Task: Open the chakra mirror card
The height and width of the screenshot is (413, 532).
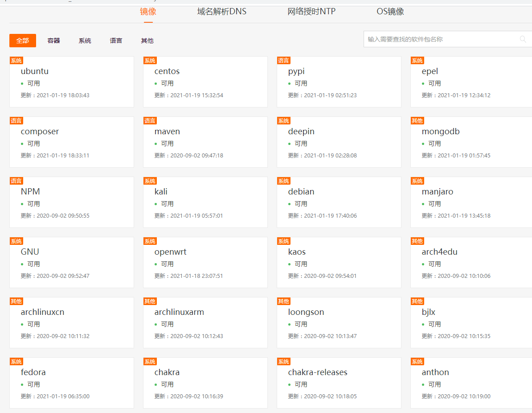Action: [205, 383]
